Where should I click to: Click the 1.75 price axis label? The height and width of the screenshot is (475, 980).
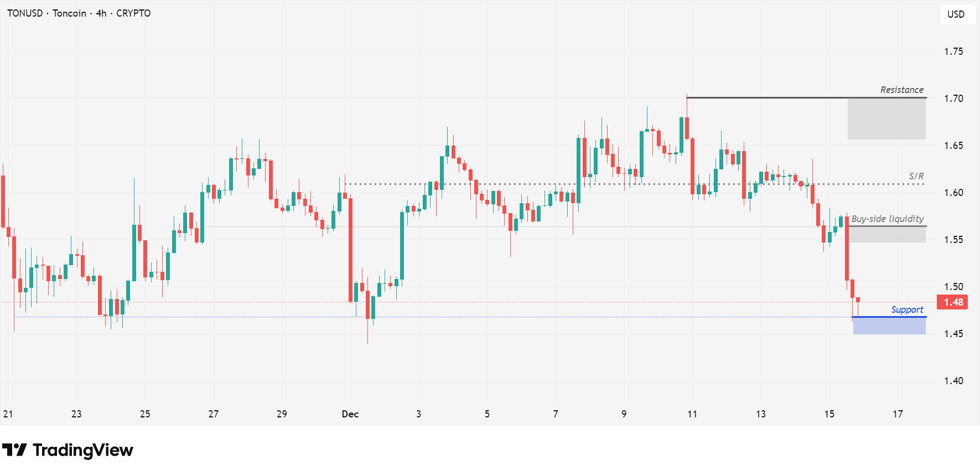(x=953, y=51)
